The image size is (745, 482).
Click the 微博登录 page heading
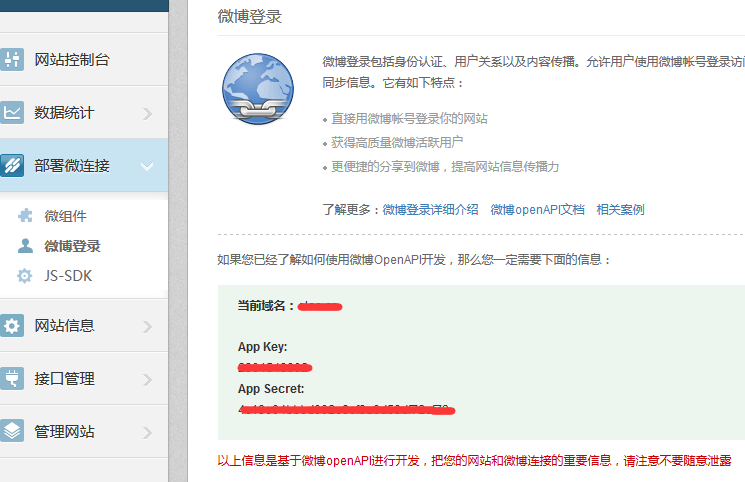point(249,17)
